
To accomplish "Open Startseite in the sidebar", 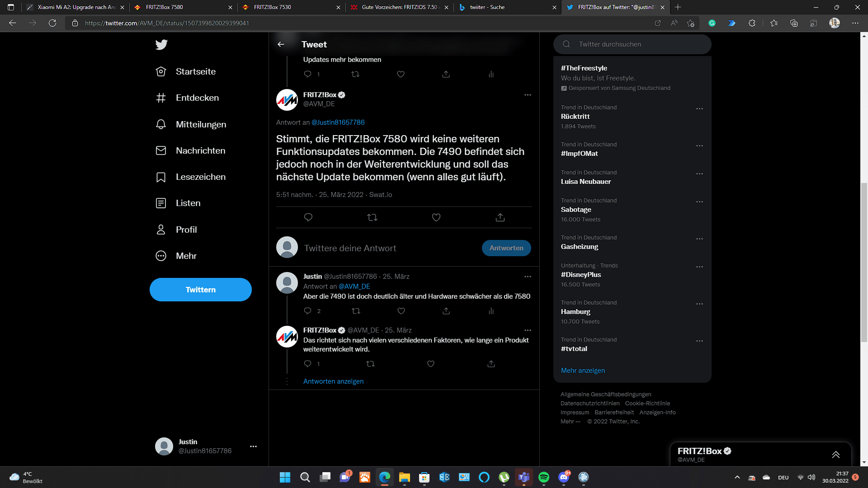I will [186, 71].
